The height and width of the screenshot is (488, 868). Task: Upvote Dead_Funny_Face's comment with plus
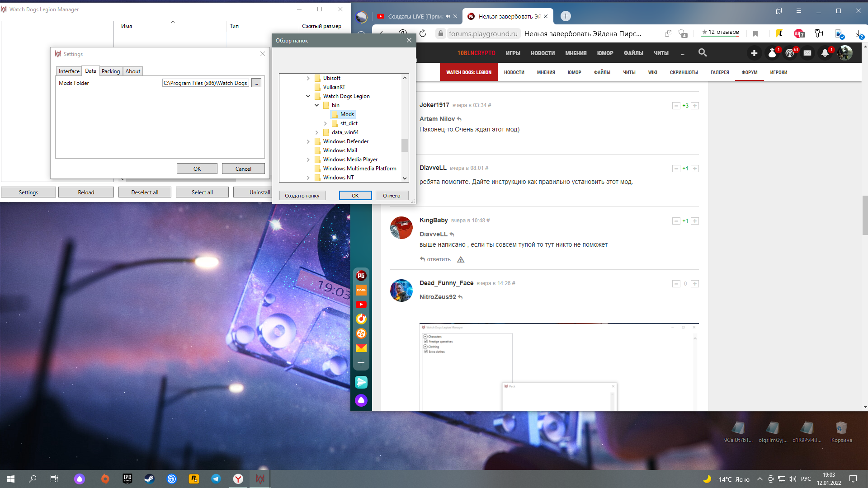[x=695, y=284]
